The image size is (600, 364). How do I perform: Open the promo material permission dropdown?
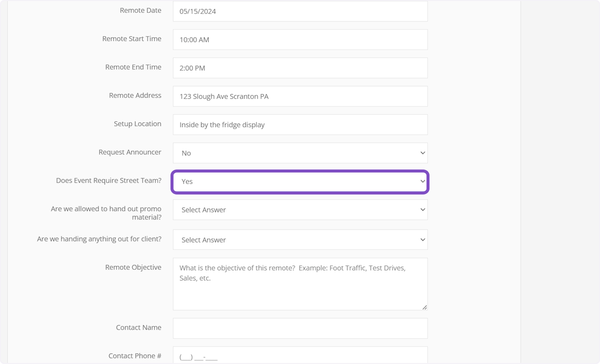[x=300, y=210]
